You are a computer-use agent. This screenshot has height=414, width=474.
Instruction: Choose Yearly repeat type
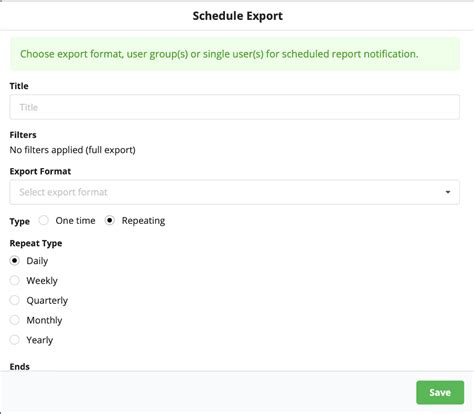(15, 340)
